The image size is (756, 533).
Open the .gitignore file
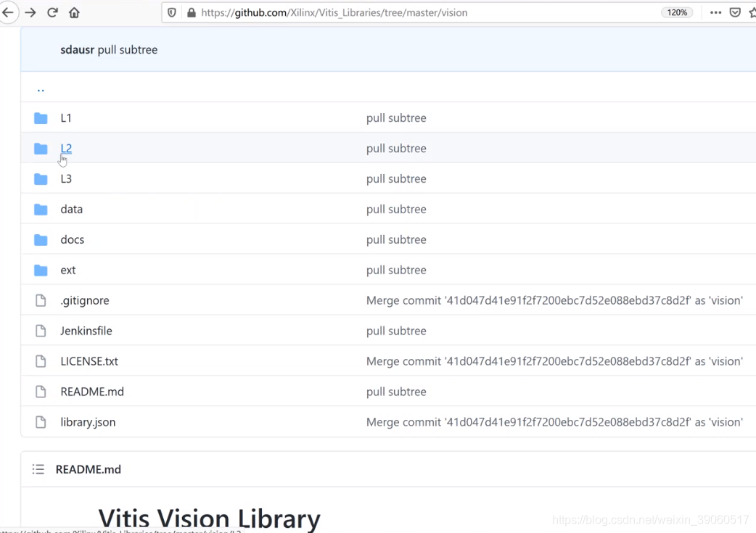click(85, 301)
